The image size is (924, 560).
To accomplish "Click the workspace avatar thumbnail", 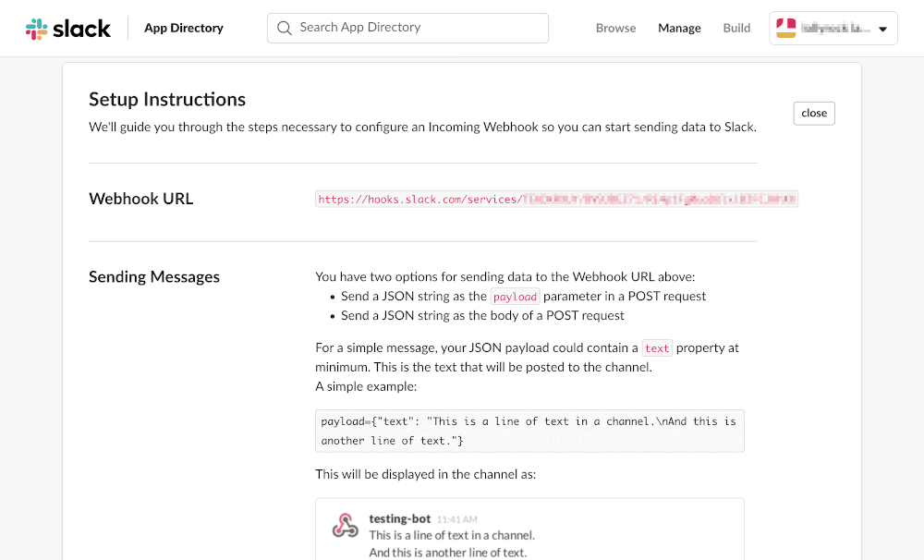I will pyautogui.click(x=785, y=28).
